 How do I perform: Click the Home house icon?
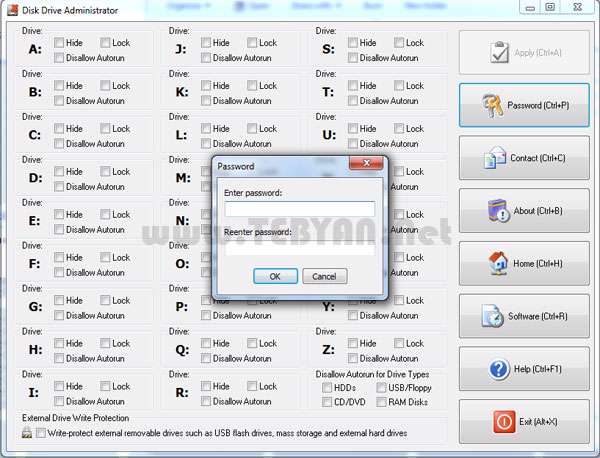[498, 263]
